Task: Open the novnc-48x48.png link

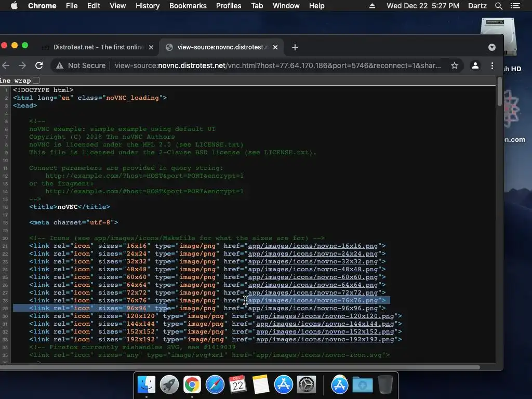Action: point(313,270)
